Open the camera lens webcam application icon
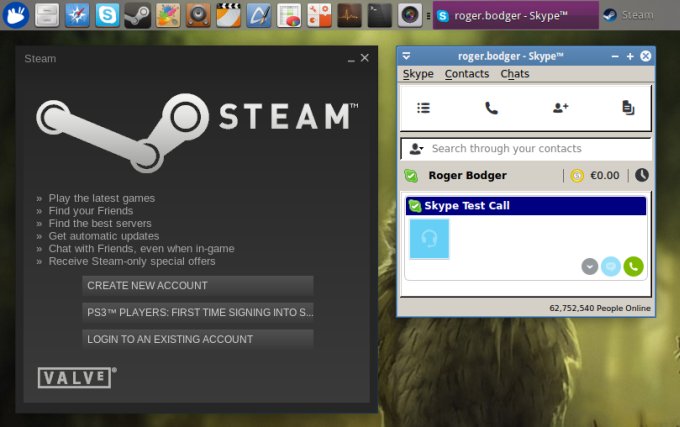The image size is (680, 427). (x=410, y=15)
